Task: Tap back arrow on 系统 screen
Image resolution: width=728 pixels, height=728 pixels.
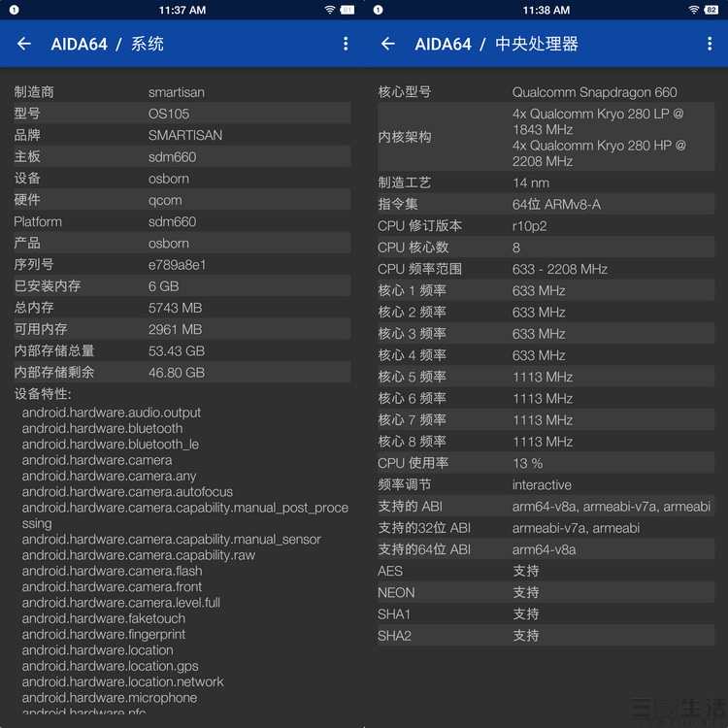Action: [24, 44]
